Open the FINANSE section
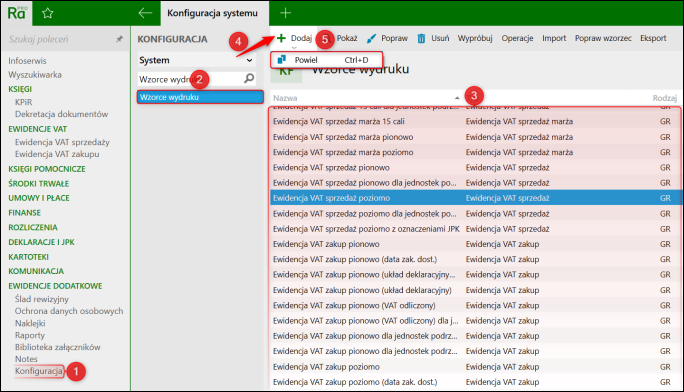This screenshot has height=392, width=684. (x=24, y=213)
